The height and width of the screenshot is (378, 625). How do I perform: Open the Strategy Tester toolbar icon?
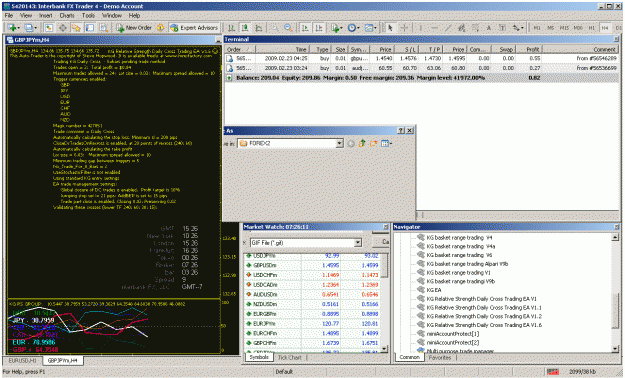coord(104,28)
